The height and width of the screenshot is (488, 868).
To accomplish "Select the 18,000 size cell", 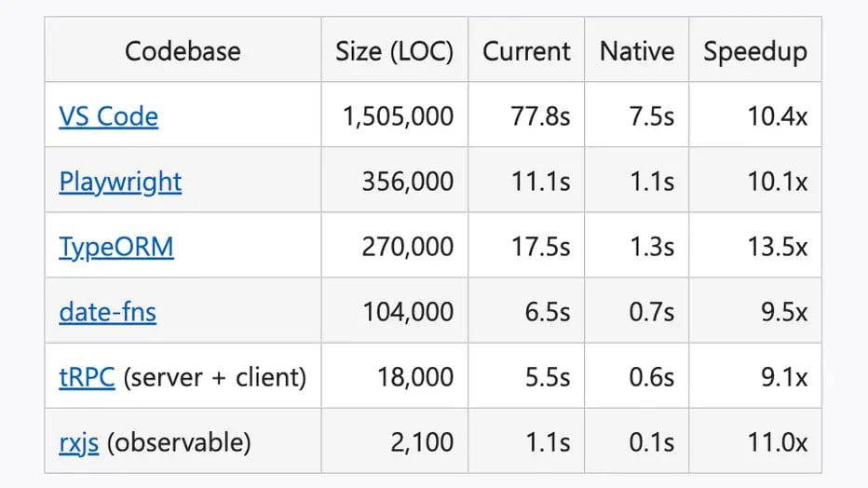I will tap(395, 376).
